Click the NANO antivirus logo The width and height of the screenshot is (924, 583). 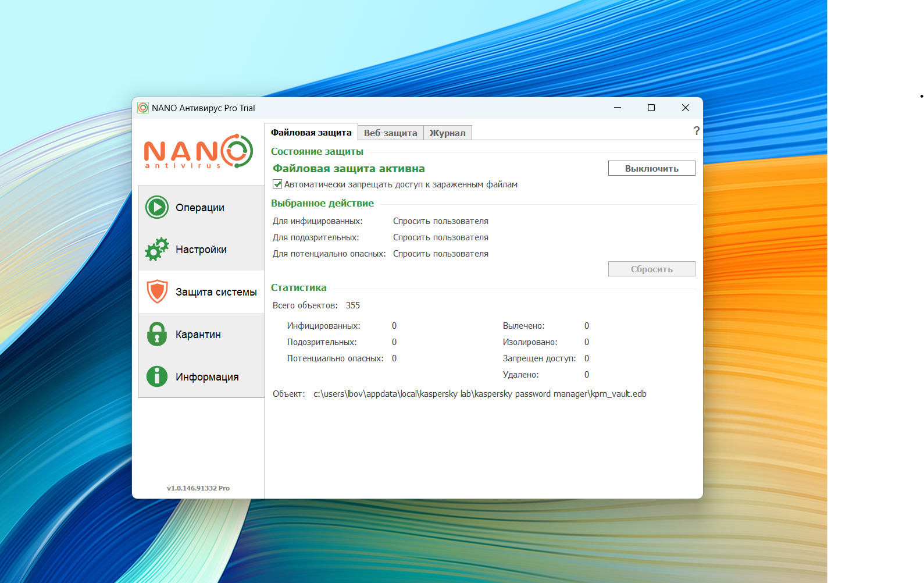(x=198, y=151)
